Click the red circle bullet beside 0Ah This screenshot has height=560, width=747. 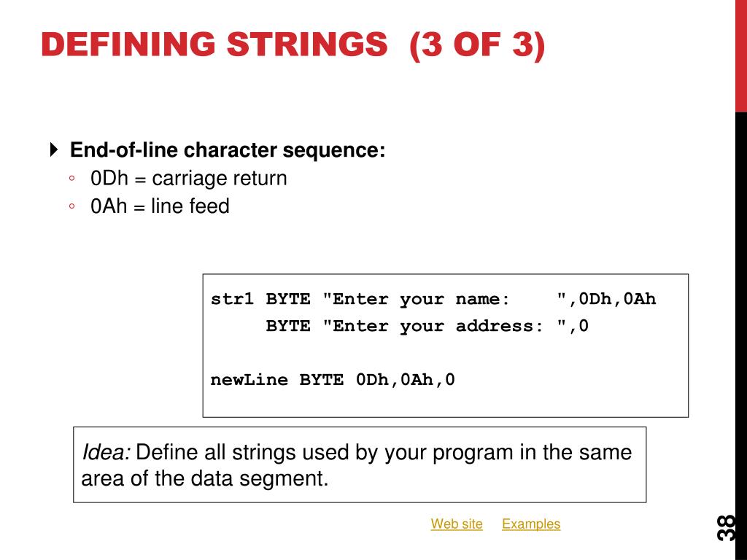click(x=72, y=206)
